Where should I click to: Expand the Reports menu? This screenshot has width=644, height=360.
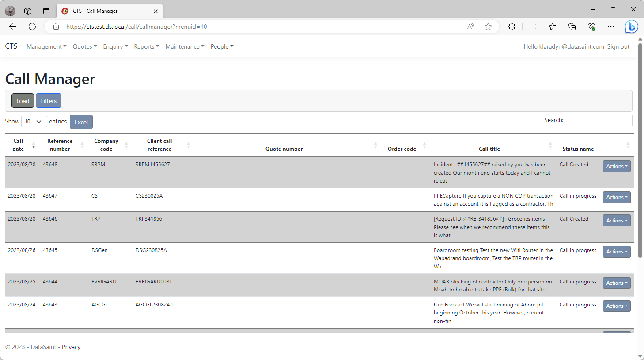[x=147, y=46]
